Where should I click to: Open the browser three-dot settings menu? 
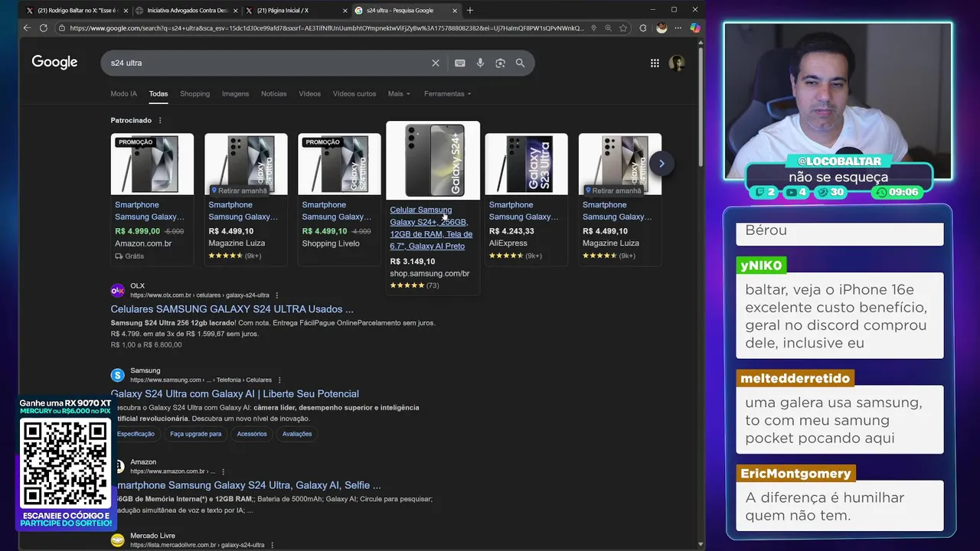[x=678, y=28]
